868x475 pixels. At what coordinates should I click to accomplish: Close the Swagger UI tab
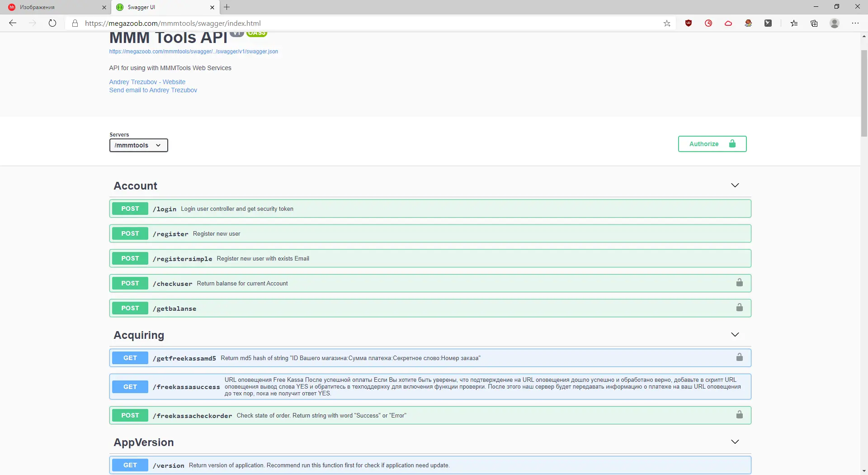click(212, 7)
